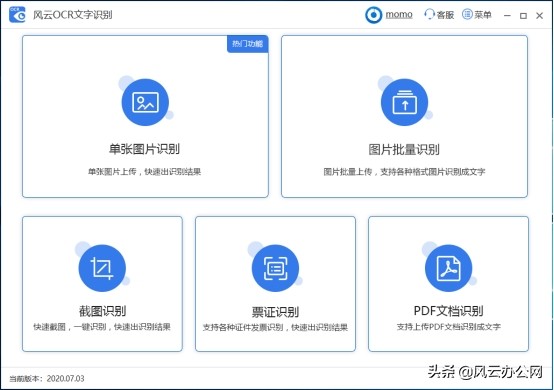
Task: Click the 当前版本: 2020.07.03 text
Action: pyautogui.click(x=47, y=379)
